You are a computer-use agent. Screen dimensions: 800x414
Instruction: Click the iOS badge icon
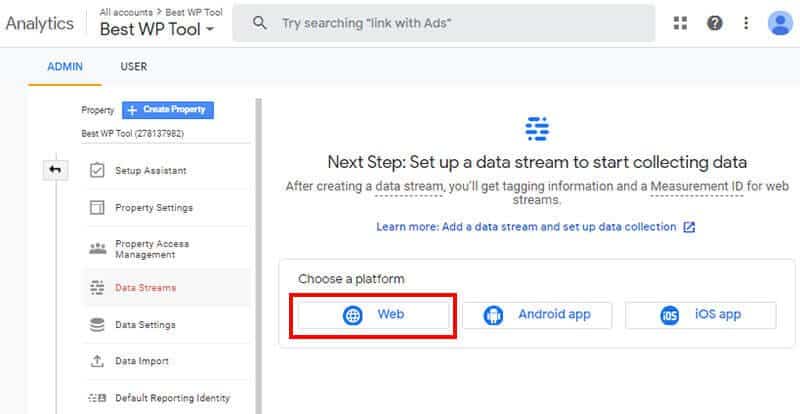click(669, 315)
